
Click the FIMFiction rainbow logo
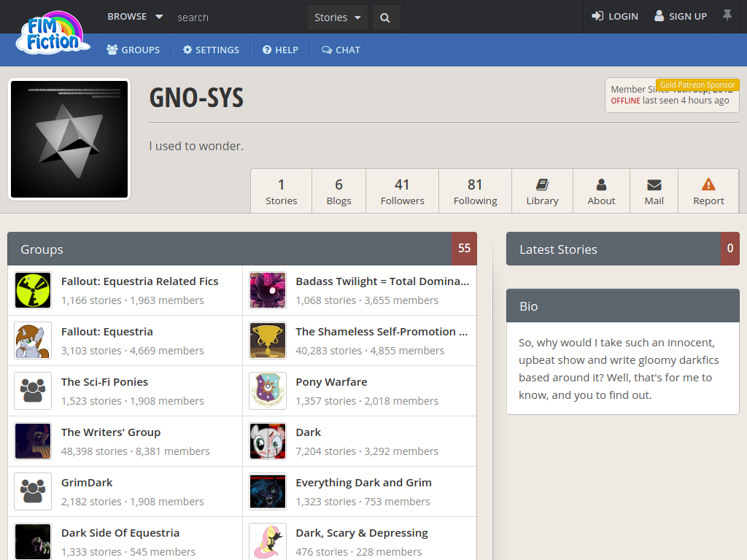click(x=52, y=32)
